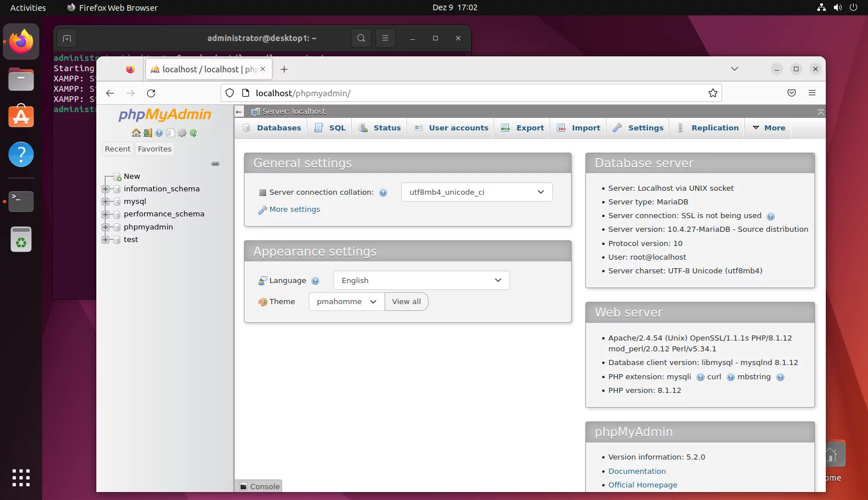The width and height of the screenshot is (868, 500).
Task: Open the Console bar at the bottom
Action: tap(259, 486)
